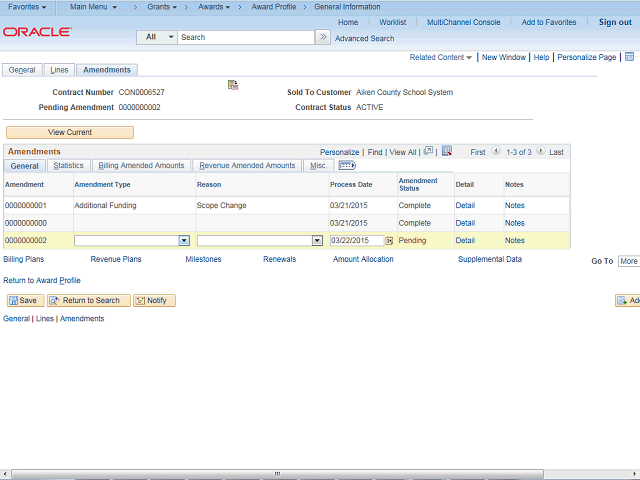Switch to the General page tab

pos(22,70)
